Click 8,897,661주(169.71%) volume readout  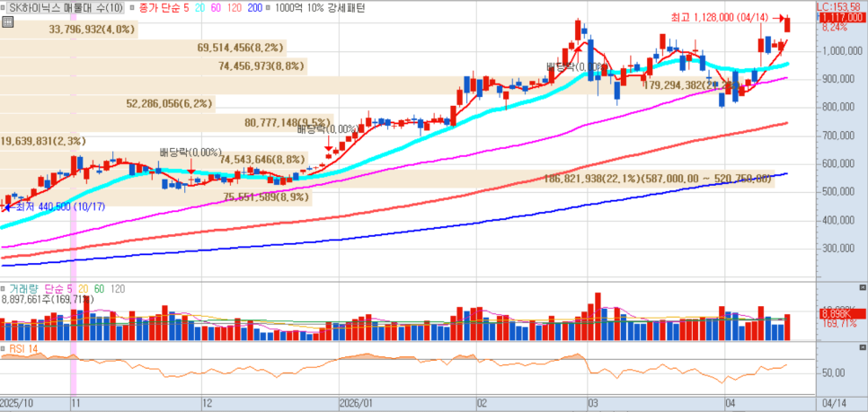(x=49, y=299)
